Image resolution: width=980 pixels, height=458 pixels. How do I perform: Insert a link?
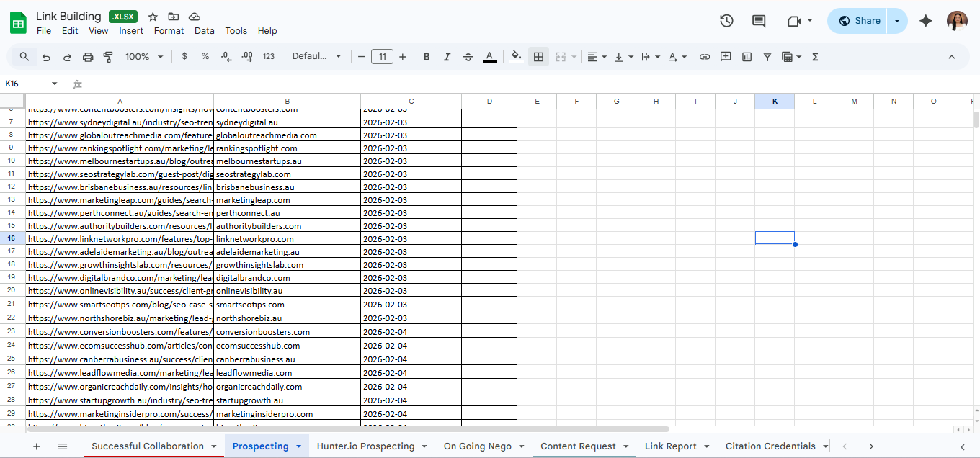pos(705,57)
